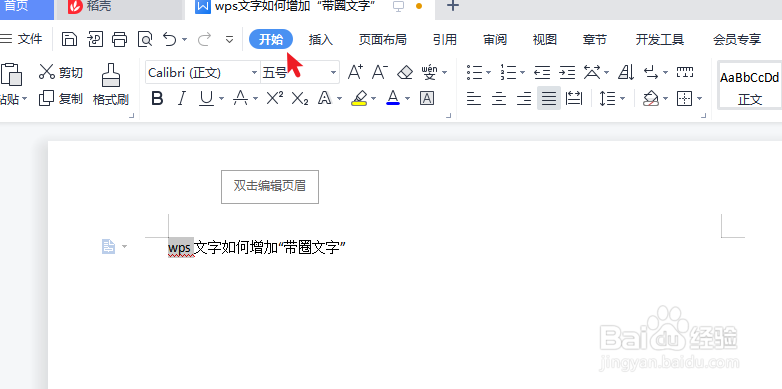Switch to 章节 tab
The width and height of the screenshot is (782, 389).
tap(594, 39)
